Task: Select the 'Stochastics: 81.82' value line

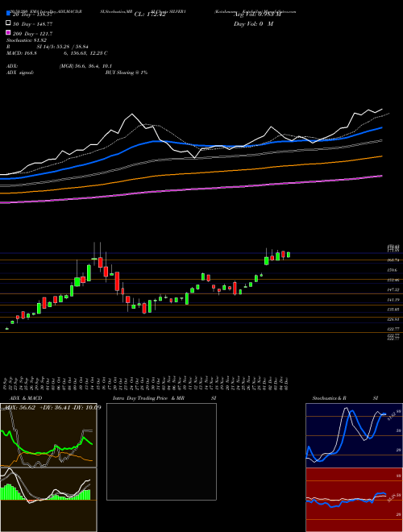Action: tap(26, 40)
